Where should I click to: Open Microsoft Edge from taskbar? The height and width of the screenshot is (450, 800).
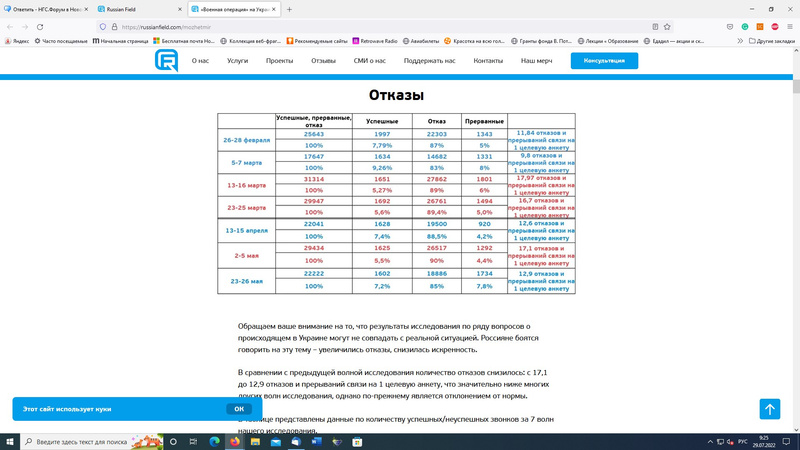[x=214, y=442]
